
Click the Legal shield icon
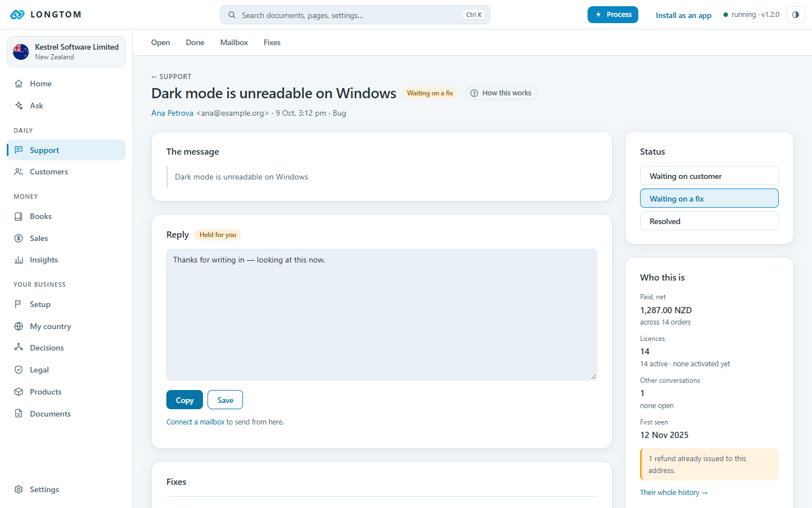[19, 370]
